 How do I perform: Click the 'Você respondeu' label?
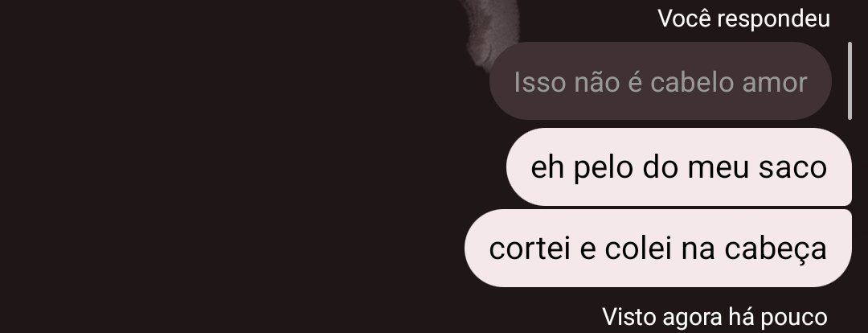743,18
